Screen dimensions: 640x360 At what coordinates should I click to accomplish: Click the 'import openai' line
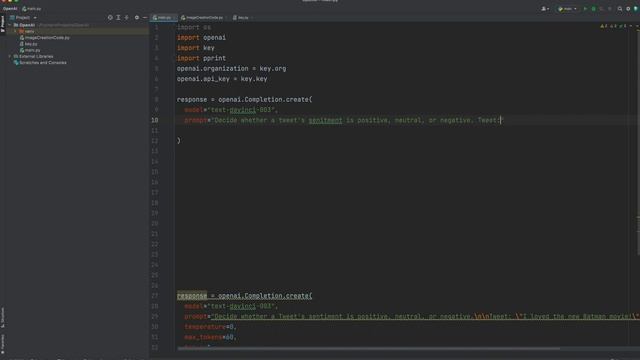[201, 38]
